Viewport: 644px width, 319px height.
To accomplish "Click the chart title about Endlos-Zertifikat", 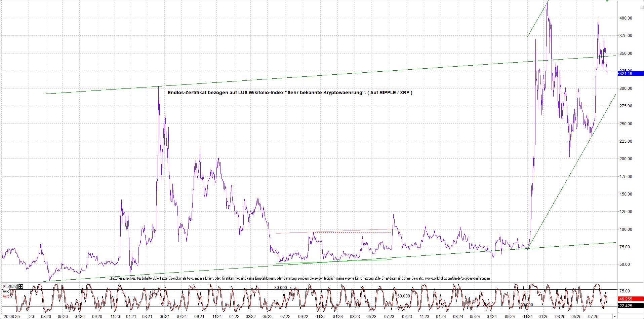I will [x=290, y=93].
